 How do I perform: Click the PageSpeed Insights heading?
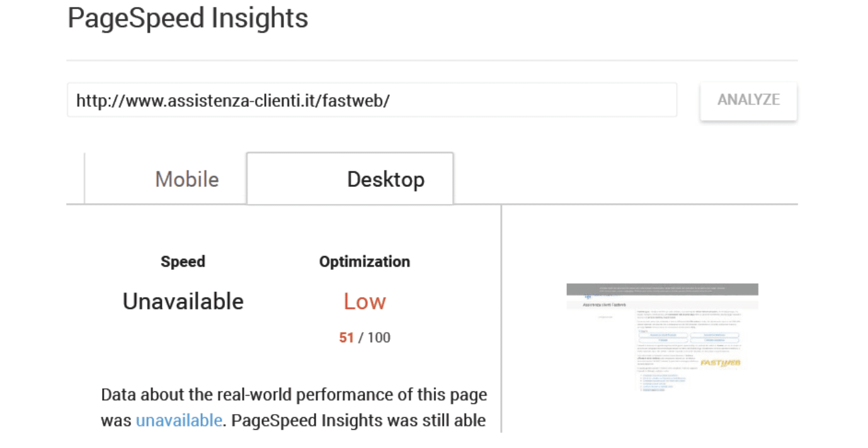tap(188, 18)
